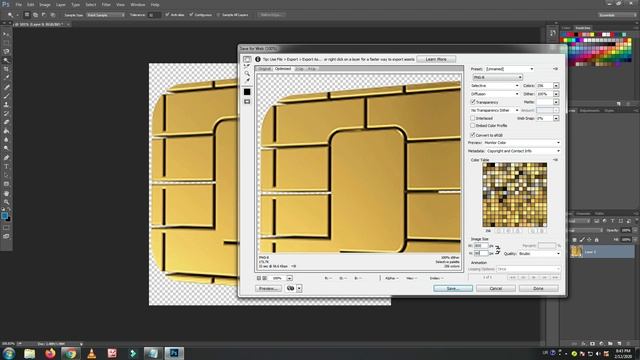Open the Sample Size dropdown in options bar
Image resolution: width=640 pixels, height=360 pixels.
106,15
